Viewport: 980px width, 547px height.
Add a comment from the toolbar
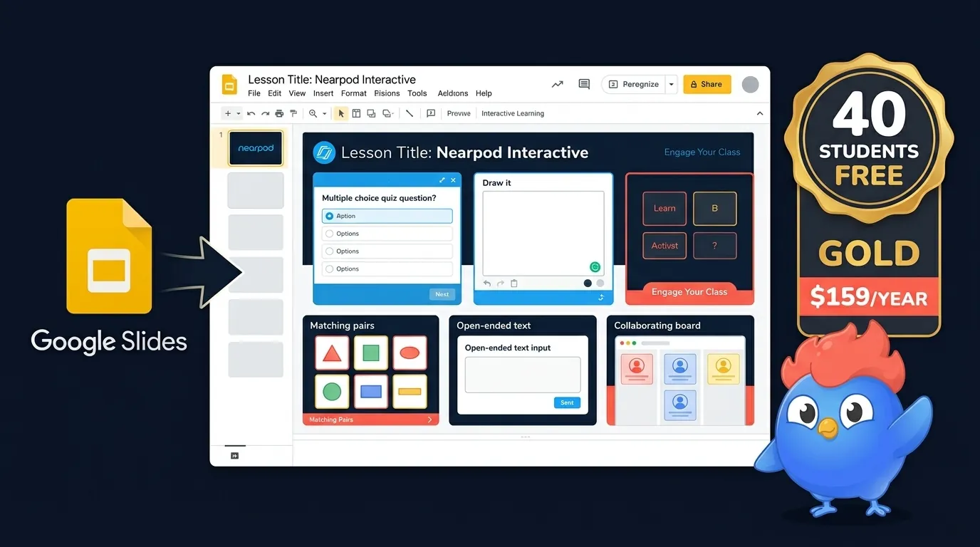coord(431,113)
